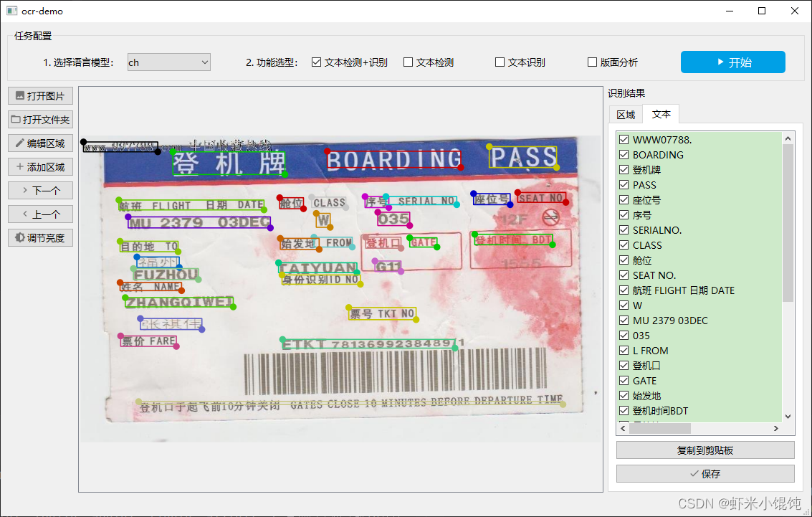Image resolution: width=812 pixels, height=517 pixels.
Task: Click the results list scroll-down arrow
Action: tap(788, 417)
